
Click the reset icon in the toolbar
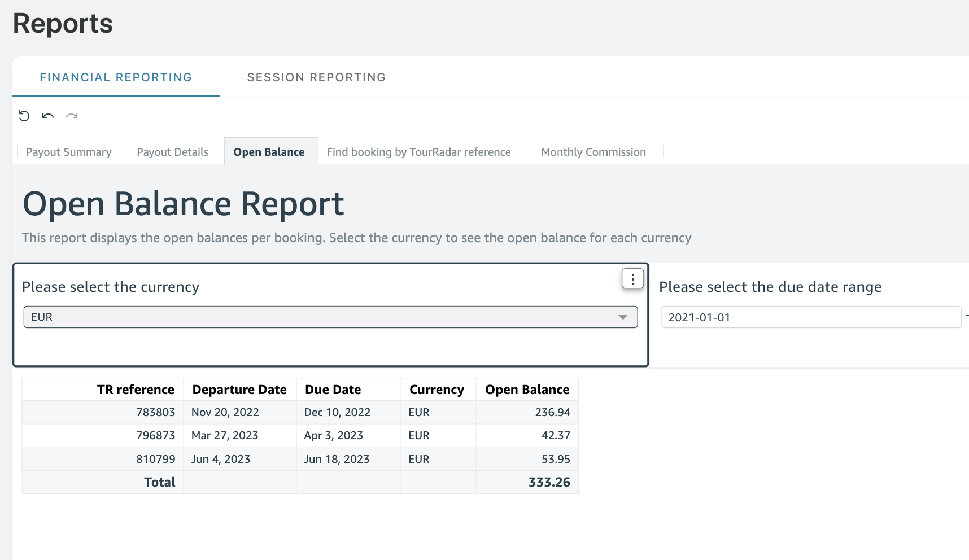tap(24, 116)
